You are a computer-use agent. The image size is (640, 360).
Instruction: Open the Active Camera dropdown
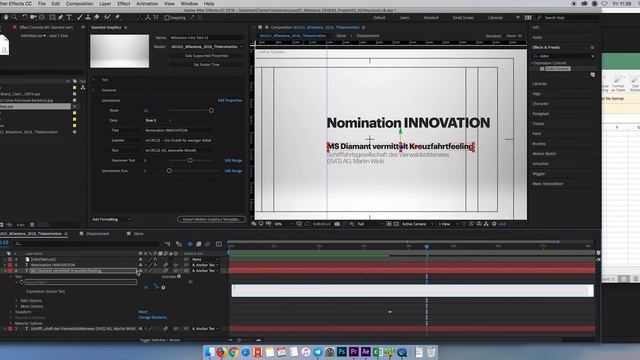pos(417,224)
